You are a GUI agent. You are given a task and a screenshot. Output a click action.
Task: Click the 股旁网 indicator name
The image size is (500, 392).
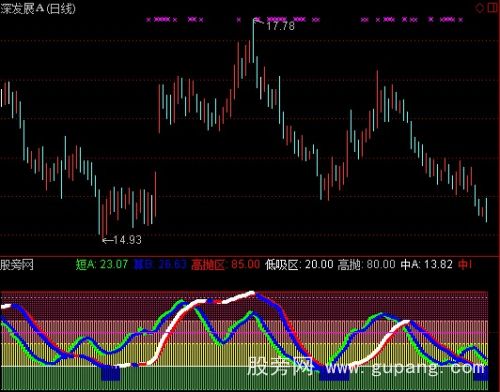pyautogui.click(x=17, y=265)
